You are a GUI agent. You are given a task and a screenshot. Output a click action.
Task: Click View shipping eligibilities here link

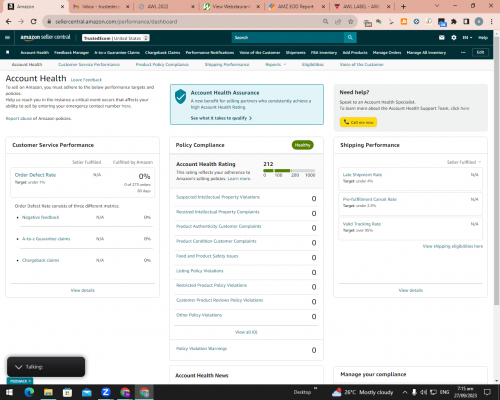point(453,246)
